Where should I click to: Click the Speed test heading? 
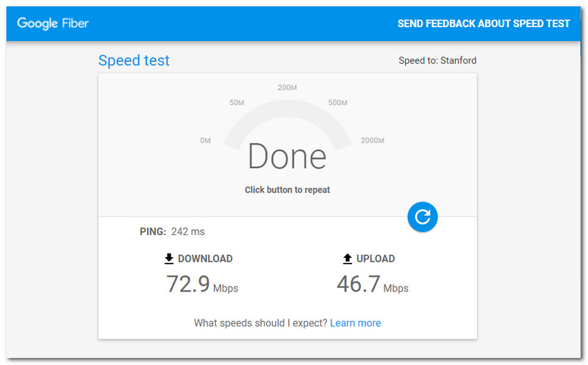[134, 60]
